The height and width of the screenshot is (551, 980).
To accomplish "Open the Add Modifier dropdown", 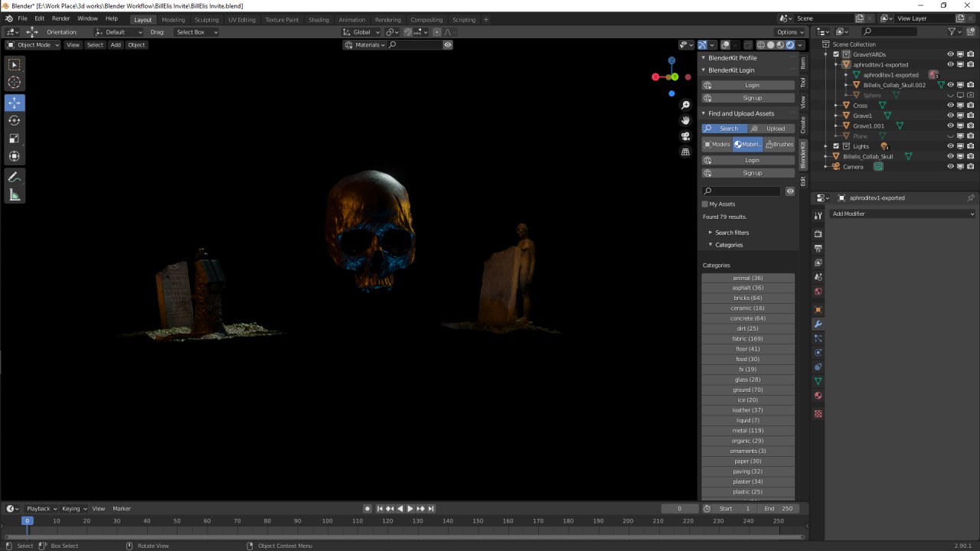I will tap(903, 214).
